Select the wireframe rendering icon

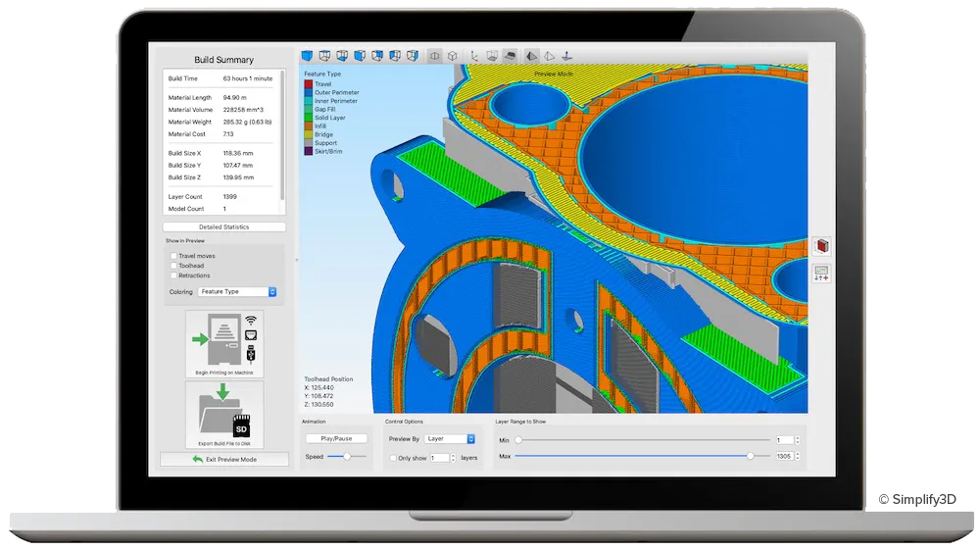pyautogui.click(x=549, y=56)
